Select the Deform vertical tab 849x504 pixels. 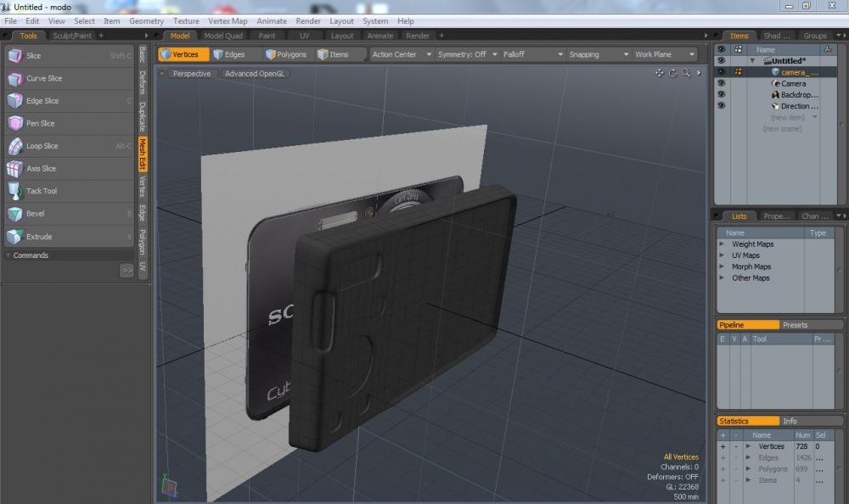(143, 82)
